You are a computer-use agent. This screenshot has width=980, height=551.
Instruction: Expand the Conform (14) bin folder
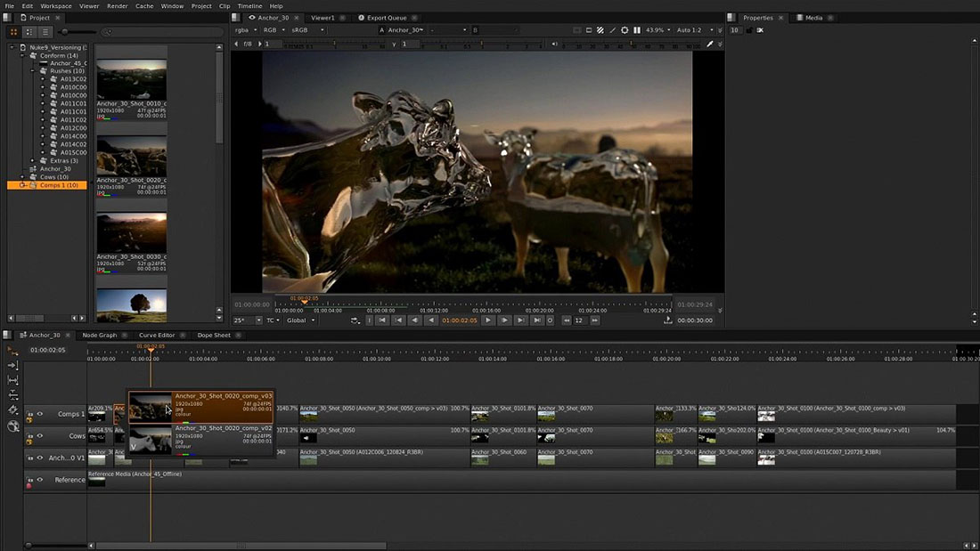21,55
